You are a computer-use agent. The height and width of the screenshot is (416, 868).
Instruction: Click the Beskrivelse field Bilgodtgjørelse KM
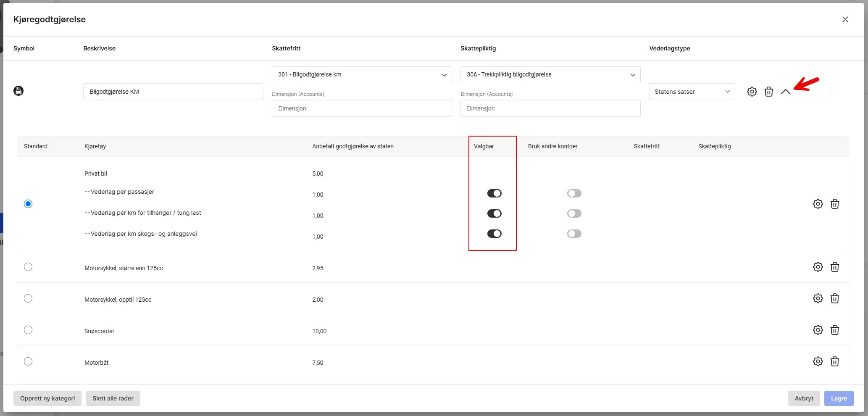(x=173, y=92)
